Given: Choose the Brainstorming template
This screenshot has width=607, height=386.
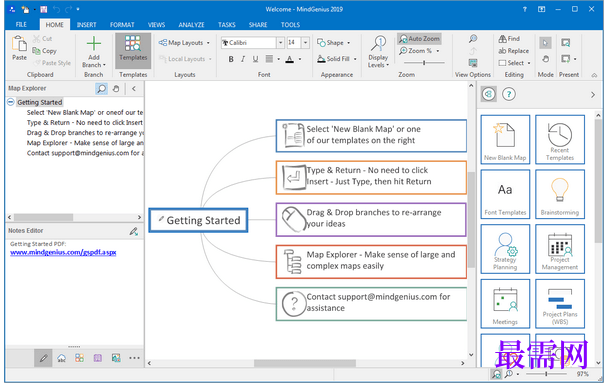Looking at the screenshot, I should coord(560,194).
